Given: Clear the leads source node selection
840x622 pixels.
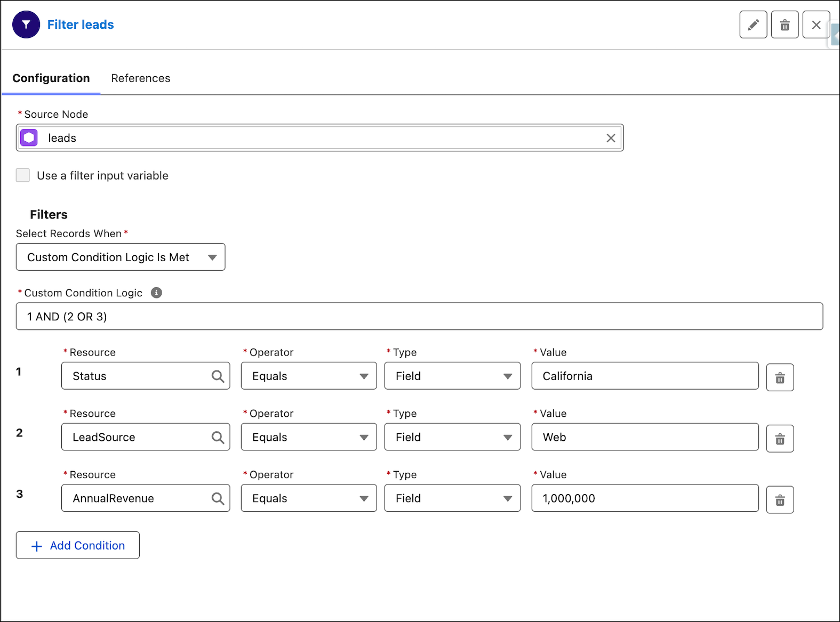Looking at the screenshot, I should point(611,138).
